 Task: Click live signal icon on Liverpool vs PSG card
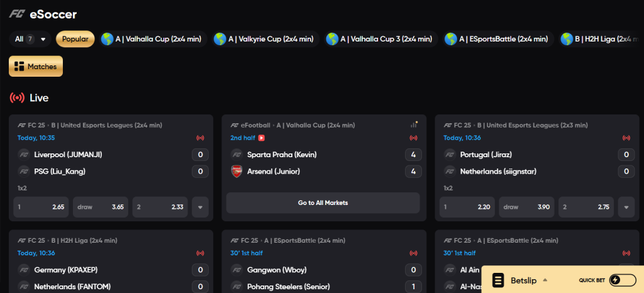click(201, 138)
